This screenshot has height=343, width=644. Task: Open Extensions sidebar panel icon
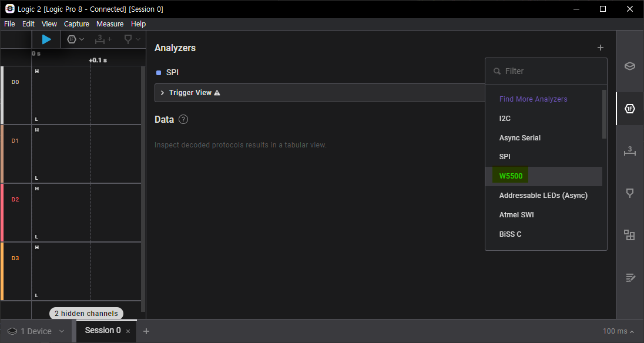click(630, 235)
